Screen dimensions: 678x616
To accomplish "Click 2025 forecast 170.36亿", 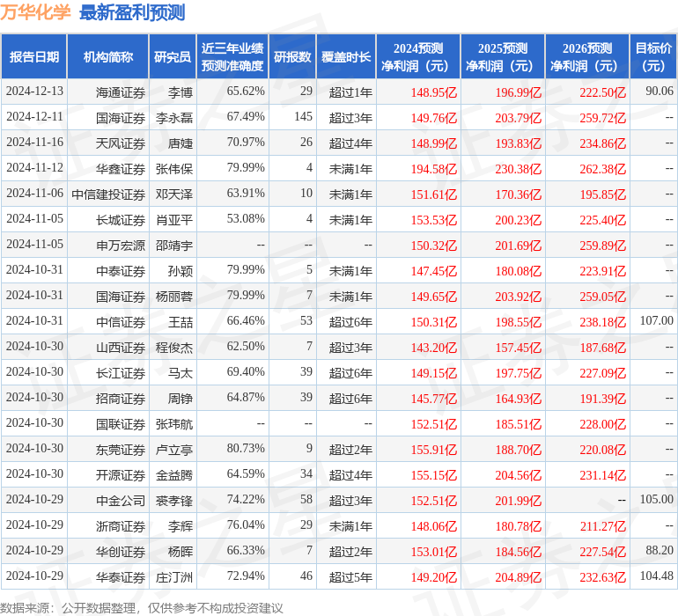I will tap(518, 194).
